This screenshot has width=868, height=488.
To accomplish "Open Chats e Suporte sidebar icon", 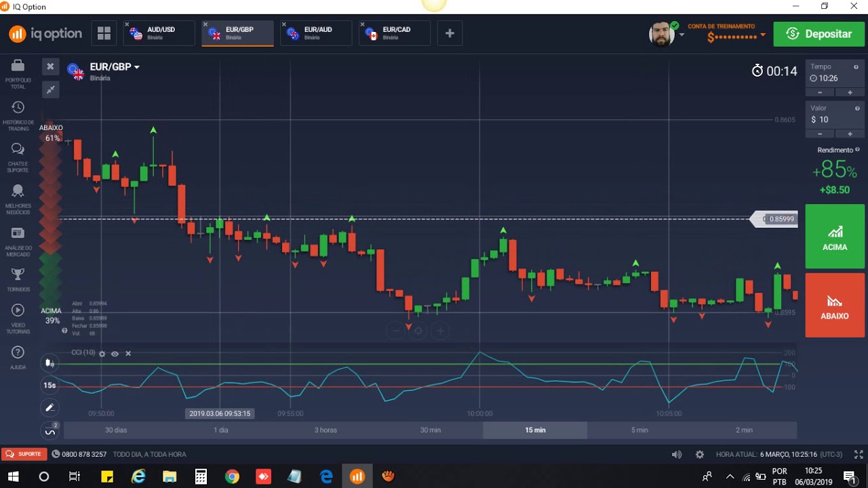I will click(x=18, y=149).
